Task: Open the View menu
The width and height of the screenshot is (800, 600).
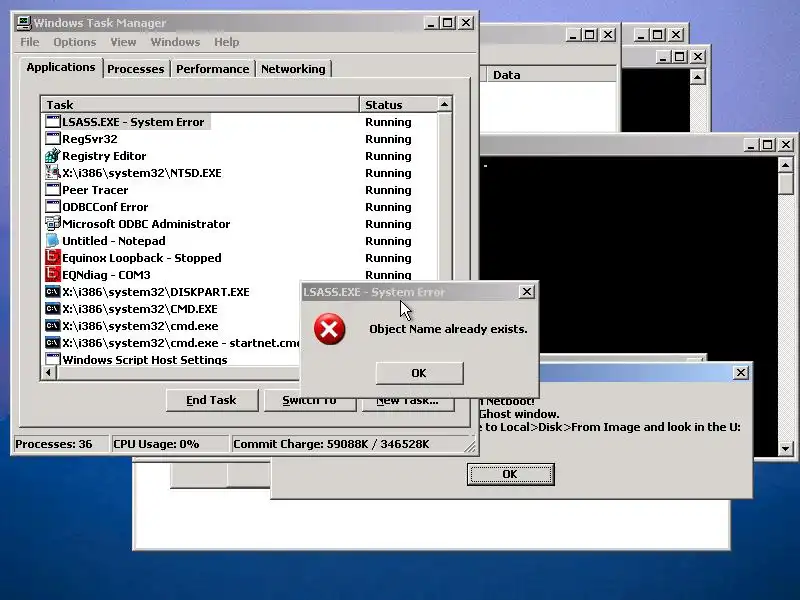Action: point(123,42)
